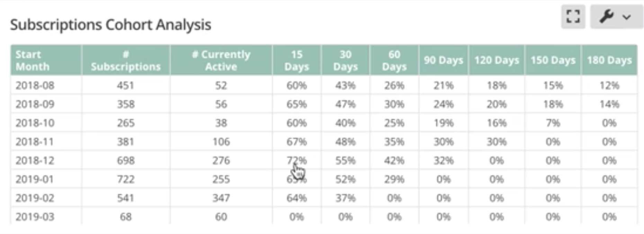Click the fullscreen expand icon
Image resolution: width=644 pixels, height=234 pixels.
pos(573,16)
